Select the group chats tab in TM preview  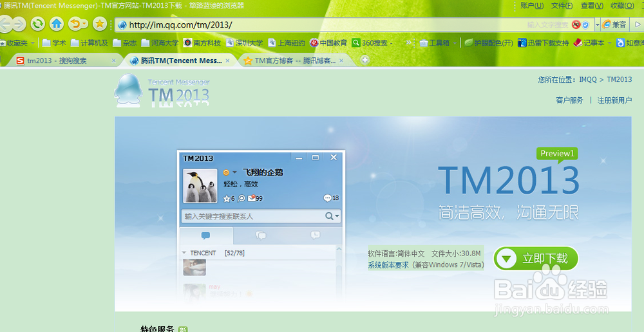pyautogui.click(x=261, y=235)
